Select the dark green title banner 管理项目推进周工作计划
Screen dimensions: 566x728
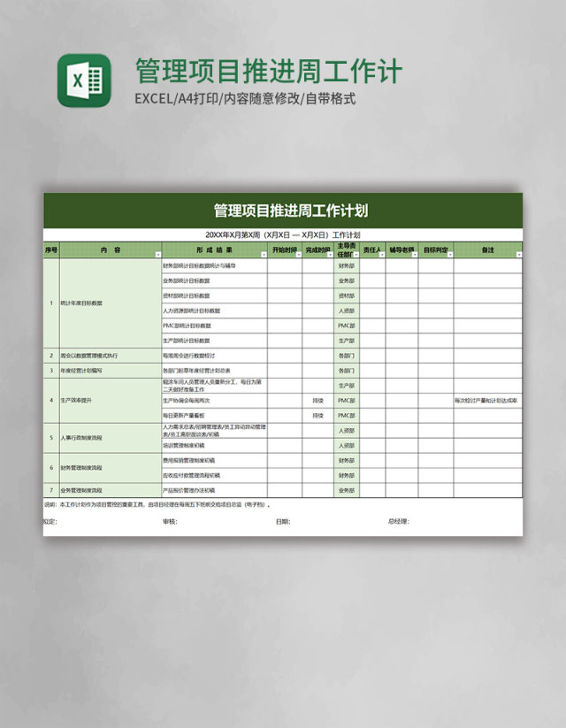pyautogui.click(x=283, y=211)
